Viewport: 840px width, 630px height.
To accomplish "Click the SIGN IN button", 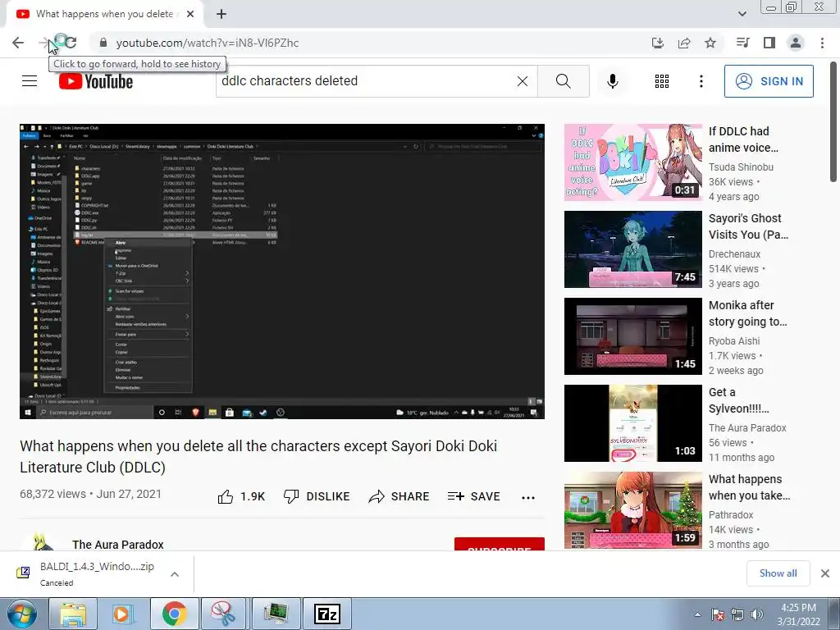I will pyautogui.click(x=769, y=81).
